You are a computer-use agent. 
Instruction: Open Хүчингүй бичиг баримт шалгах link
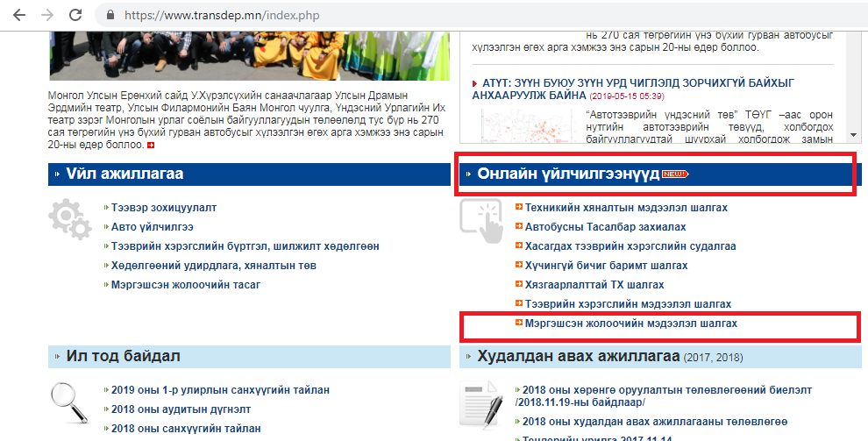[x=606, y=266]
